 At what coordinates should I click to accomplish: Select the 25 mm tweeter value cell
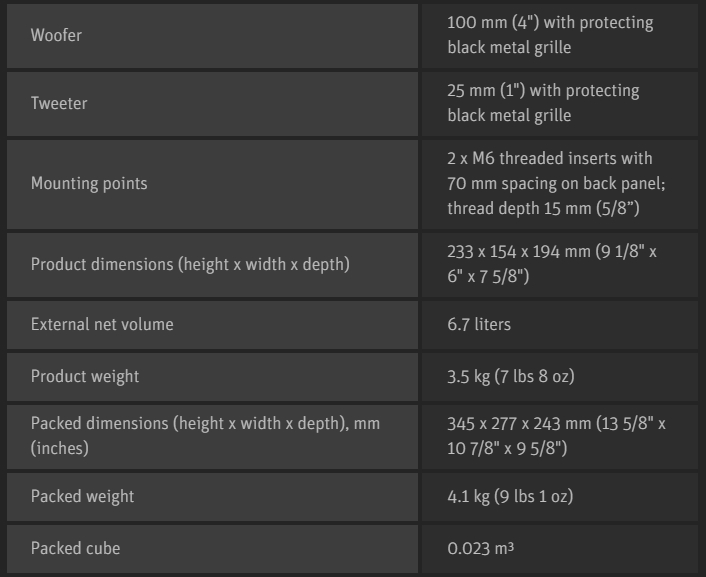[560, 104]
